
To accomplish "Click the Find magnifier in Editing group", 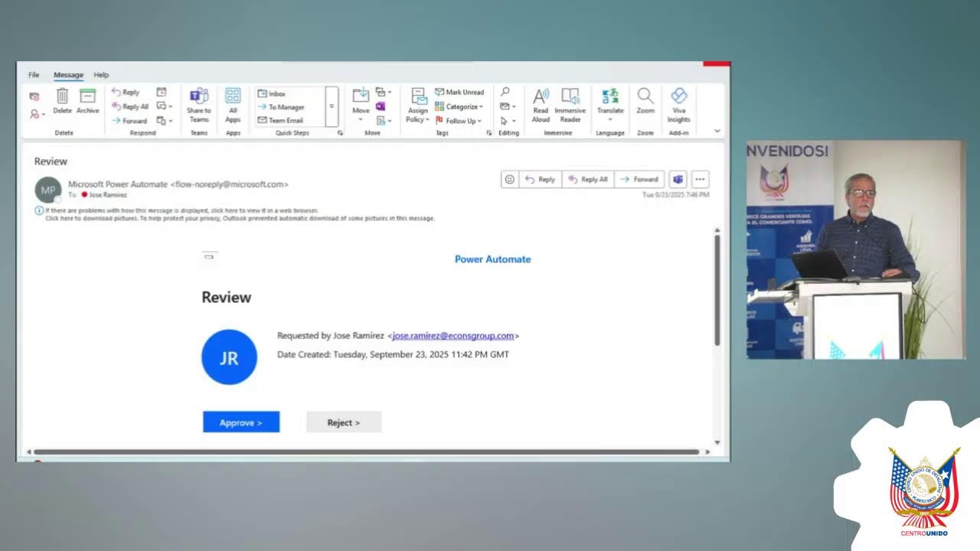I will (x=505, y=92).
